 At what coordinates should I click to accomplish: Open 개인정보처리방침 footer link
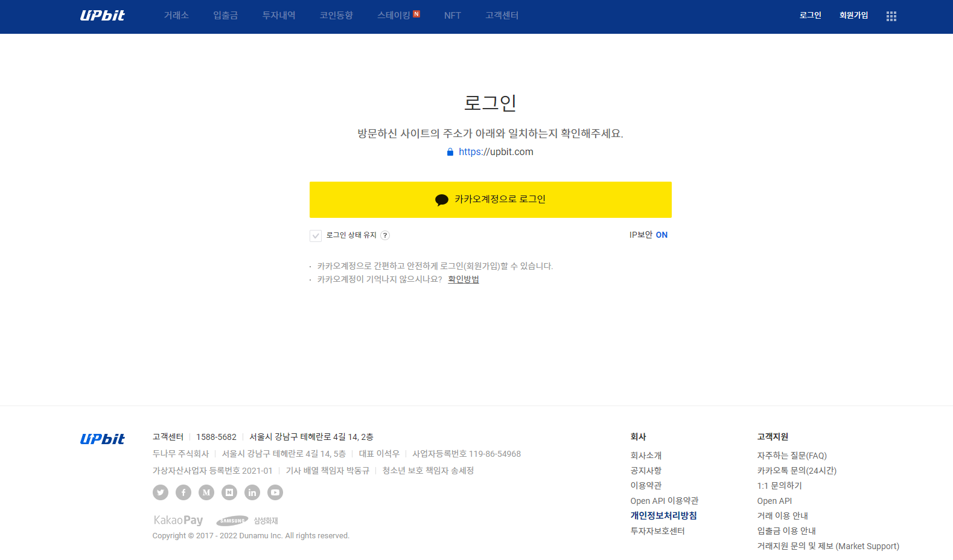pyautogui.click(x=663, y=516)
